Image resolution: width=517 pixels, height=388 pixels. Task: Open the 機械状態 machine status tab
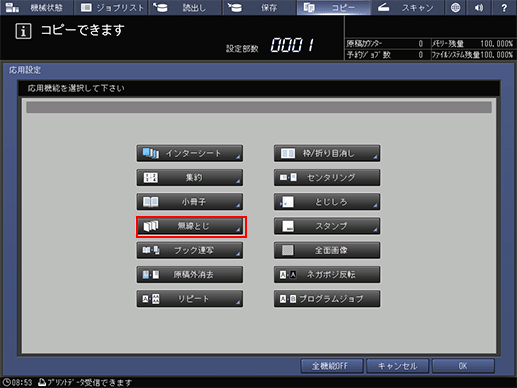point(36,7)
